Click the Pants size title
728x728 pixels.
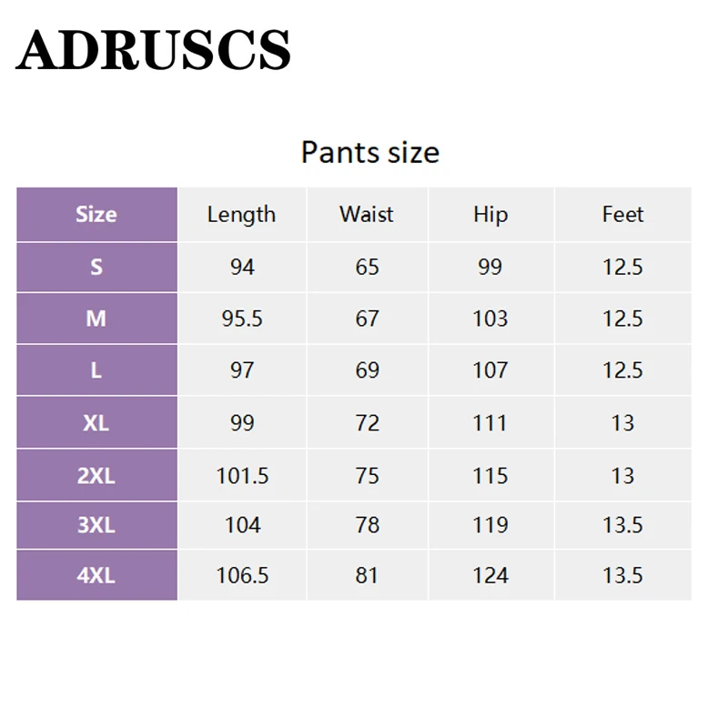[x=369, y=152]
